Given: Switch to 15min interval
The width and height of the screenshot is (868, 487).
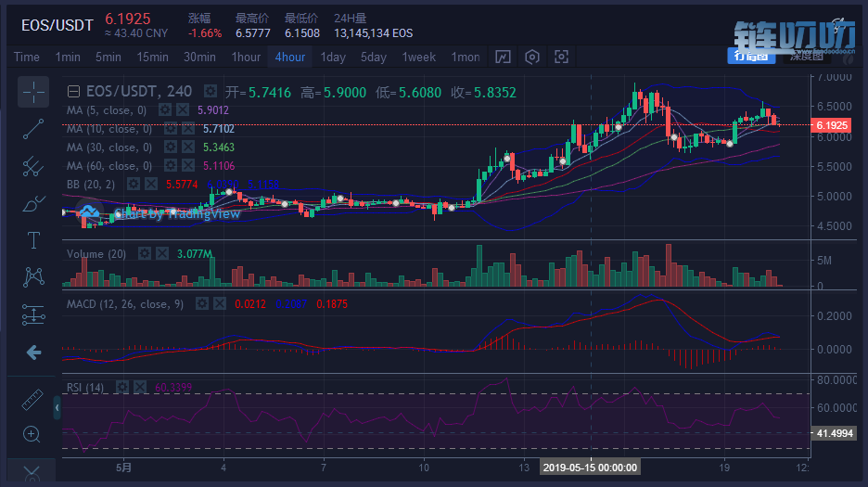Looking at the screenshot, I should pyautogui.click(x=152, y=58).
